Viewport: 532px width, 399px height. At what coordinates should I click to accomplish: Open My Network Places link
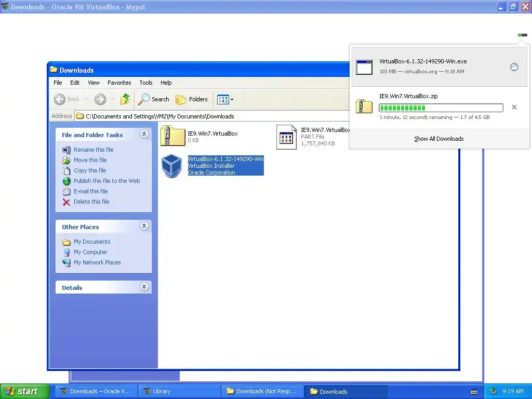coord(97,262)
